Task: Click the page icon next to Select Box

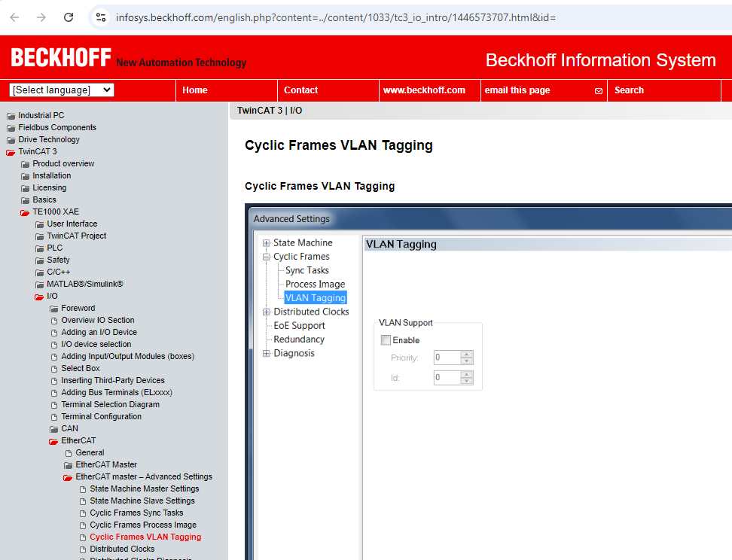Action: (53, 369)
